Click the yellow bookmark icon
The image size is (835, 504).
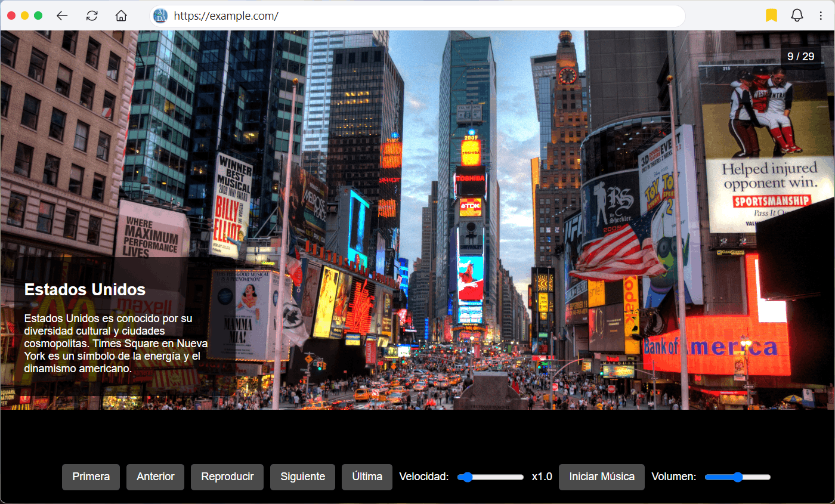(772, 16)
